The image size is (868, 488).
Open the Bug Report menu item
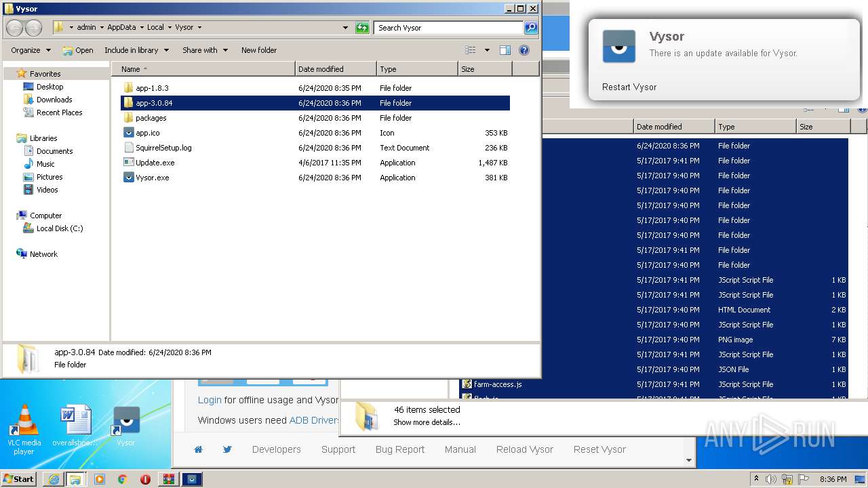(x=400, y=449)
